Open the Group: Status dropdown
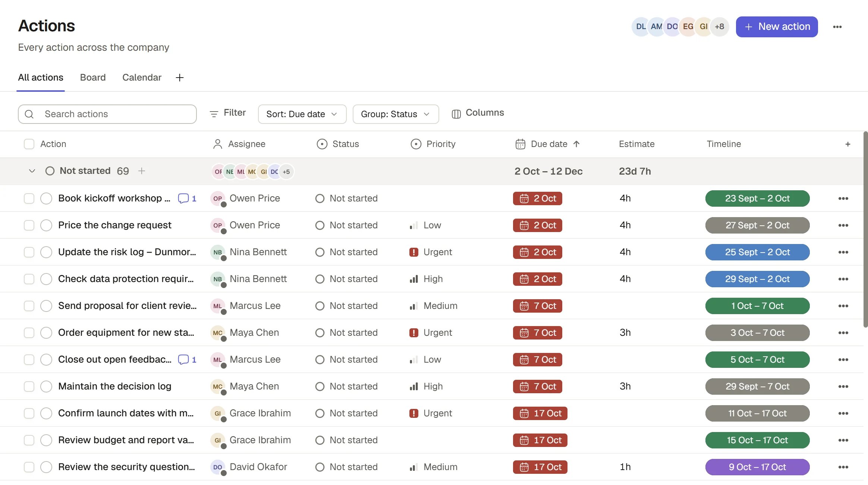This screenshot has width=868, height=485. coord(396,114)
